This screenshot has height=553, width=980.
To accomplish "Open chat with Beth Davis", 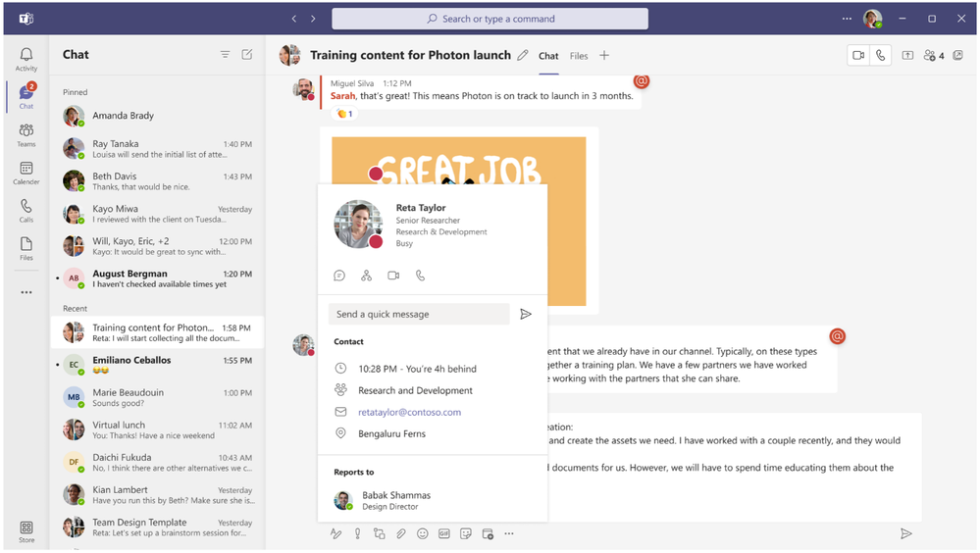I will point(158,181).
